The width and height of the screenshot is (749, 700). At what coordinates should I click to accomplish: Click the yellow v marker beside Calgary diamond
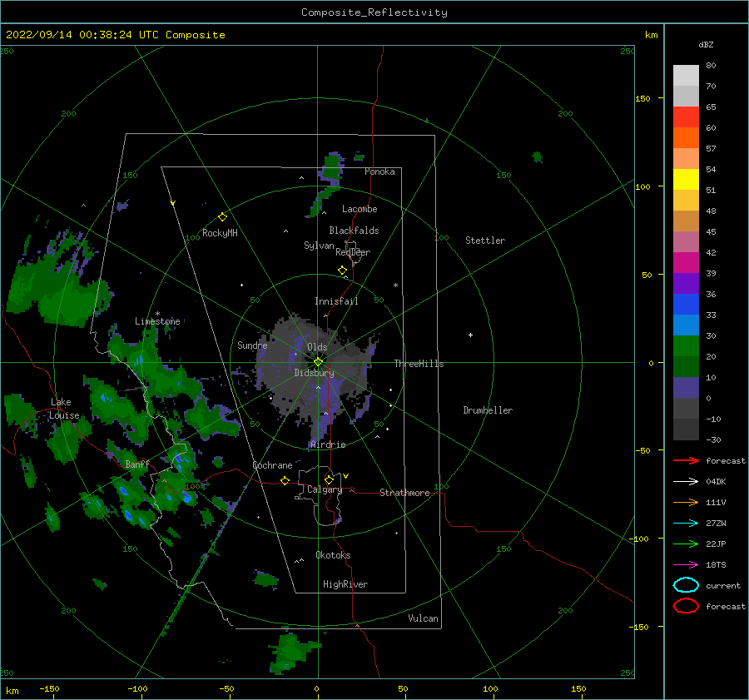point(345,476)
